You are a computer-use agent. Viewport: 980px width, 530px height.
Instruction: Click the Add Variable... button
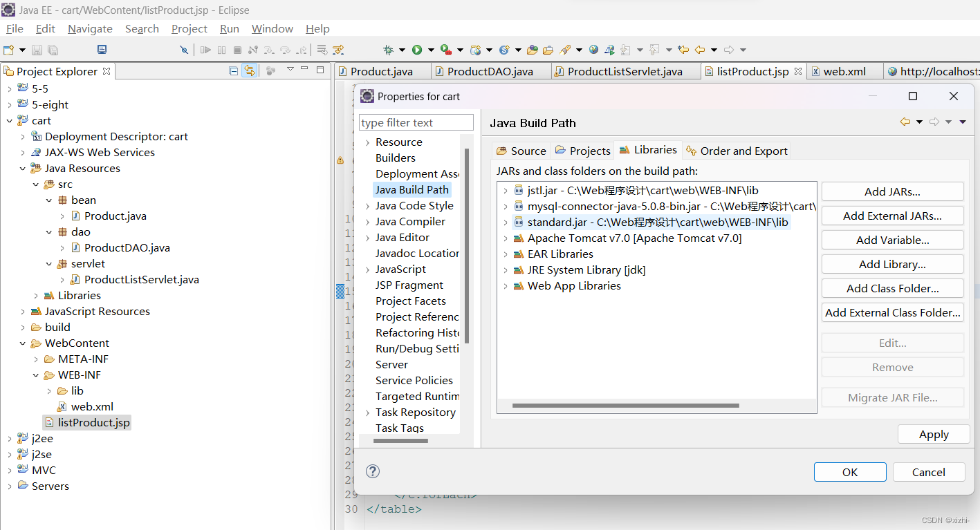pos(892,240)
